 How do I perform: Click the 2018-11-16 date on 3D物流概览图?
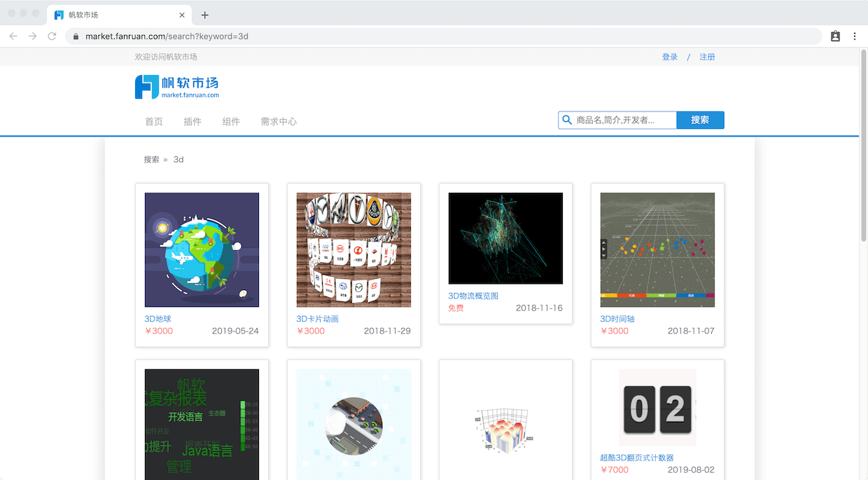click(539, 308)
